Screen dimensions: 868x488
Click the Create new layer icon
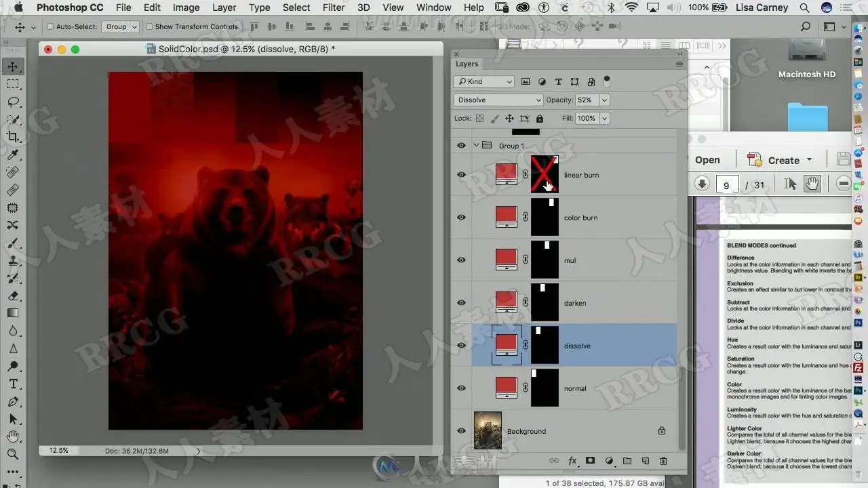(646, 461)
